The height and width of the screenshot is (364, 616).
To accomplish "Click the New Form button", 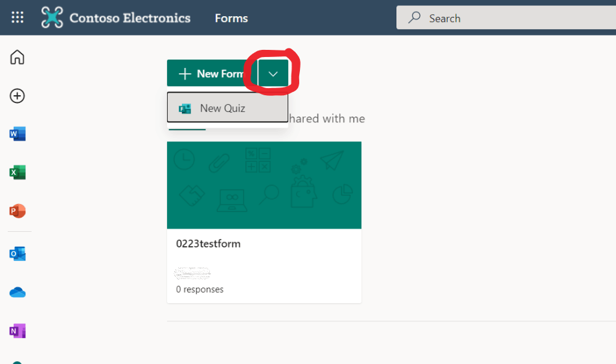I will click(212, 73).
